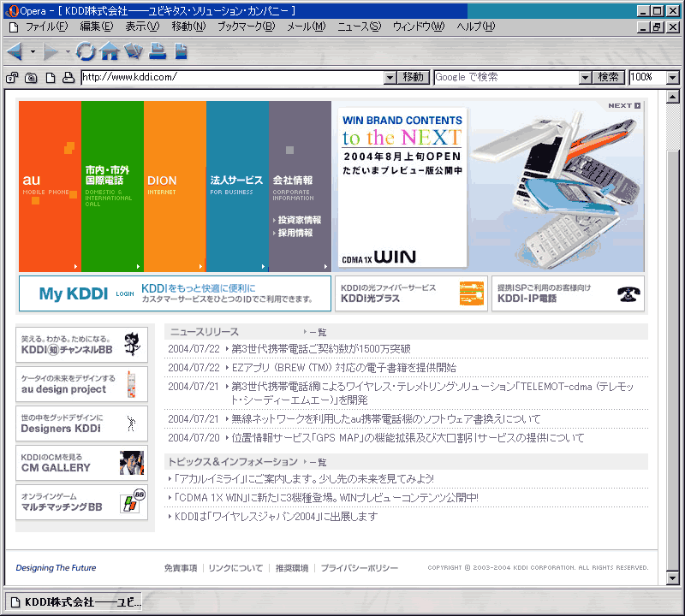Open the ファイル(F) menu
The image size is (685, 616).
pyautogui.click(x=47, y=27)
